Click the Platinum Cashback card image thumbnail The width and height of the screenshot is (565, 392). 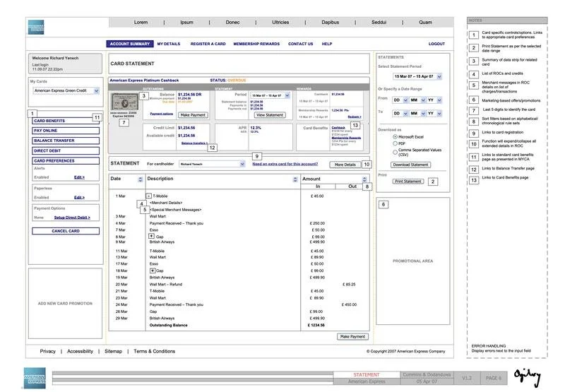click(x=124, y=102)
